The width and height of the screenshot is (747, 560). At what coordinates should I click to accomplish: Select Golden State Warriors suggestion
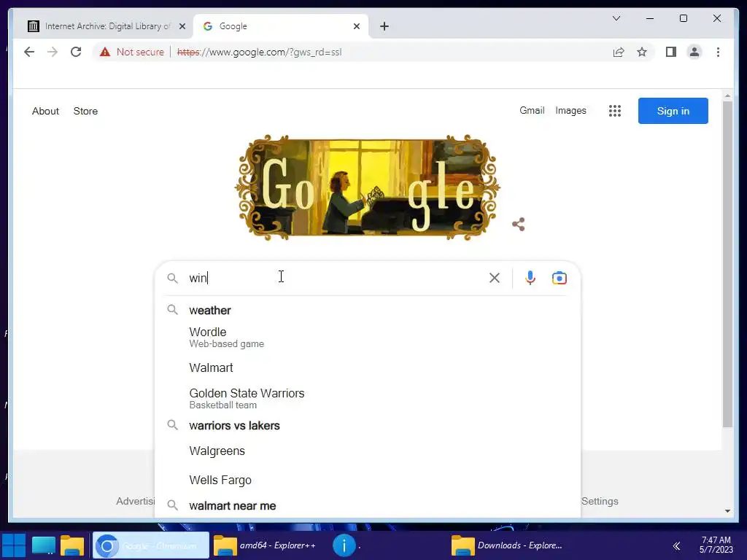tap(368, 398)
